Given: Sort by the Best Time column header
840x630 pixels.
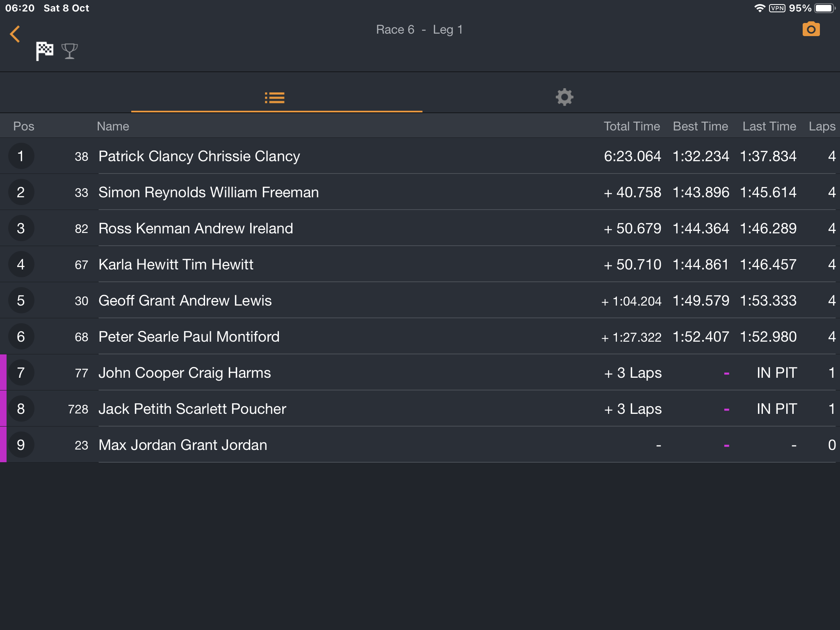Looking at the screenshot, I should (x=701, y=126).
